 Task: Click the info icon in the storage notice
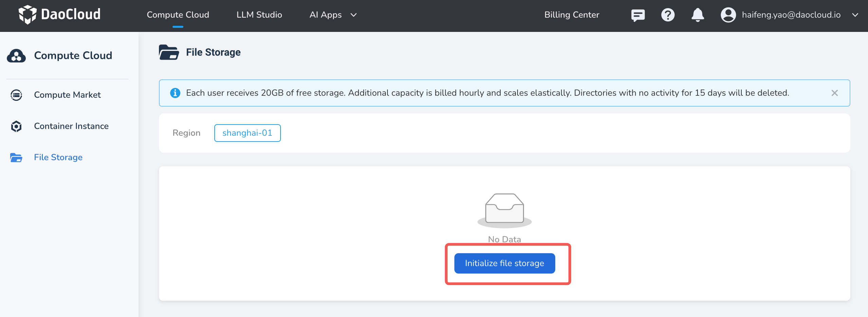(x=175, y=93)
